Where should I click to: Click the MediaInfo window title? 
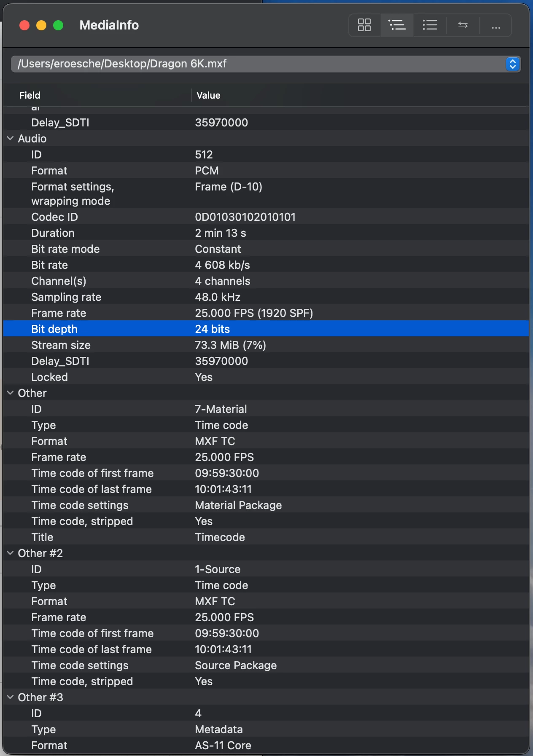point(109,25)
